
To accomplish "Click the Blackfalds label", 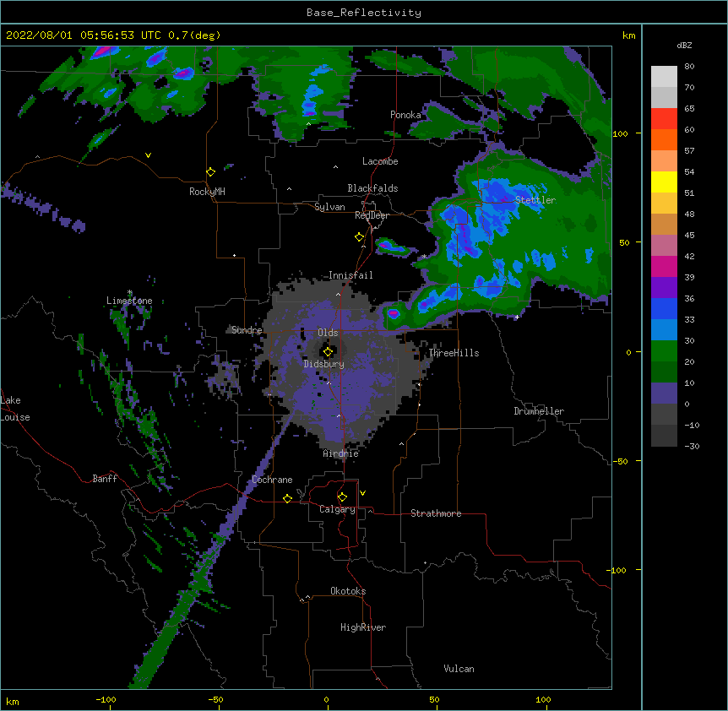I will click(x=372, y=188).
